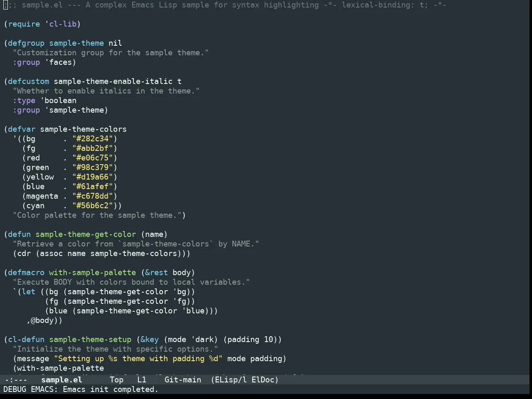Place cursor on defvar keyword

coord(22,129)
